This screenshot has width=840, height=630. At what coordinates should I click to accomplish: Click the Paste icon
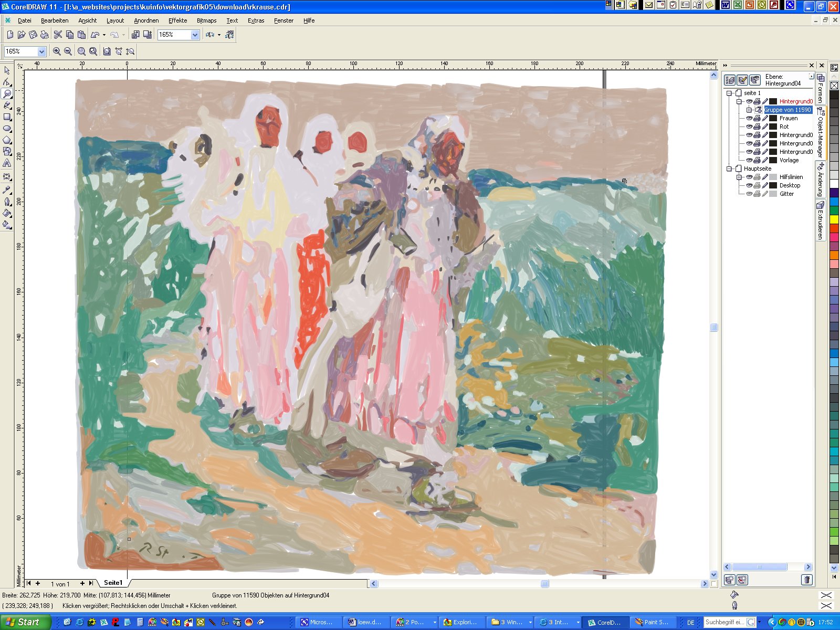coord(81,35)
